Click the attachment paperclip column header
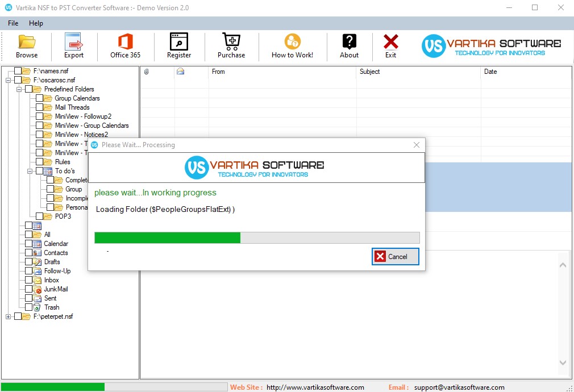The height and width of the screenshot is (392, 574). click(147, 72)
